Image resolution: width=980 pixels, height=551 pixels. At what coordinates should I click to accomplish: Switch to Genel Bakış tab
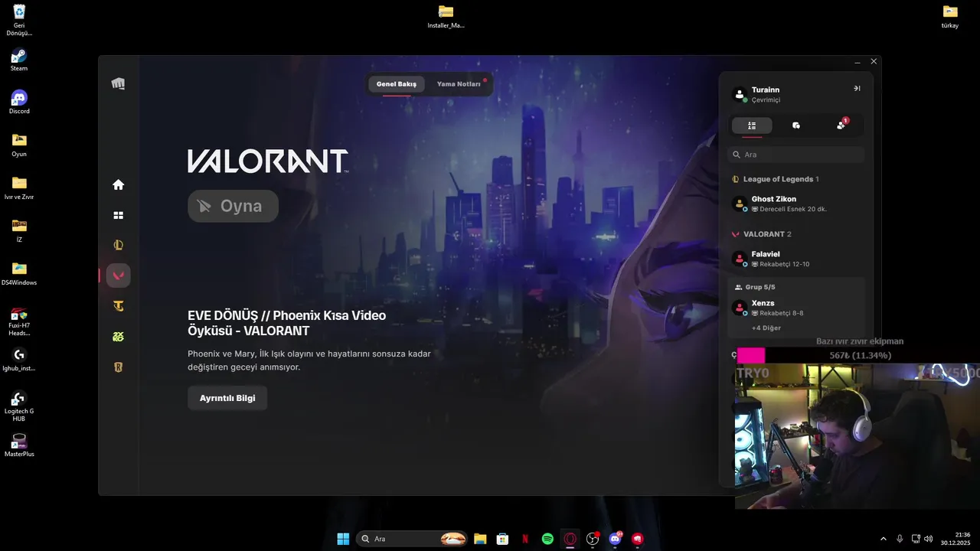[397, 84]
